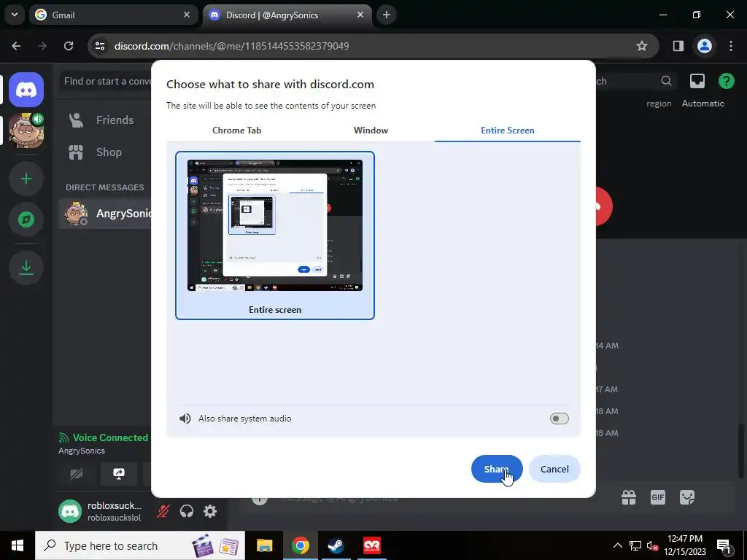Open the red app icon on taskbar

click(x=371, y=545)
